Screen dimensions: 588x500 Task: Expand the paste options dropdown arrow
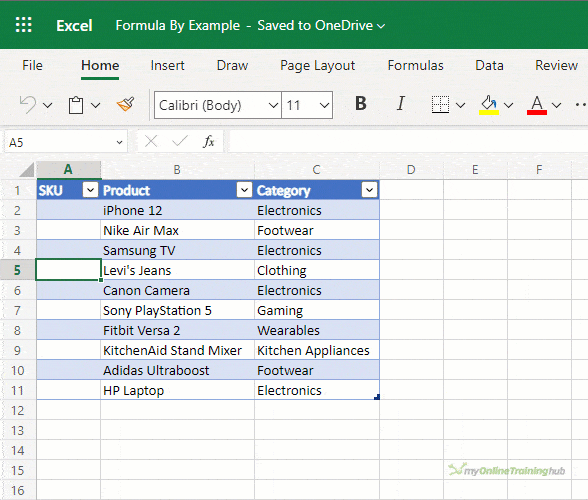point(96,105)
